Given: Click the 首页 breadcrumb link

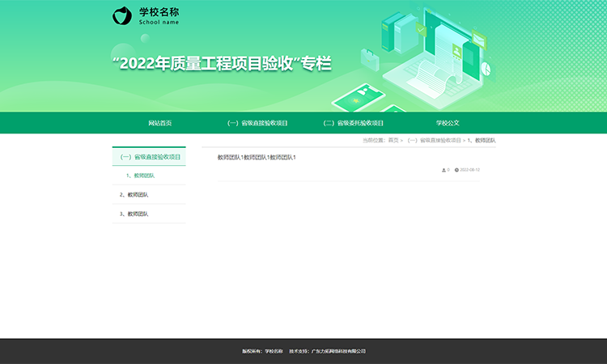Looking at the screenshot, I should pos(393,141).
